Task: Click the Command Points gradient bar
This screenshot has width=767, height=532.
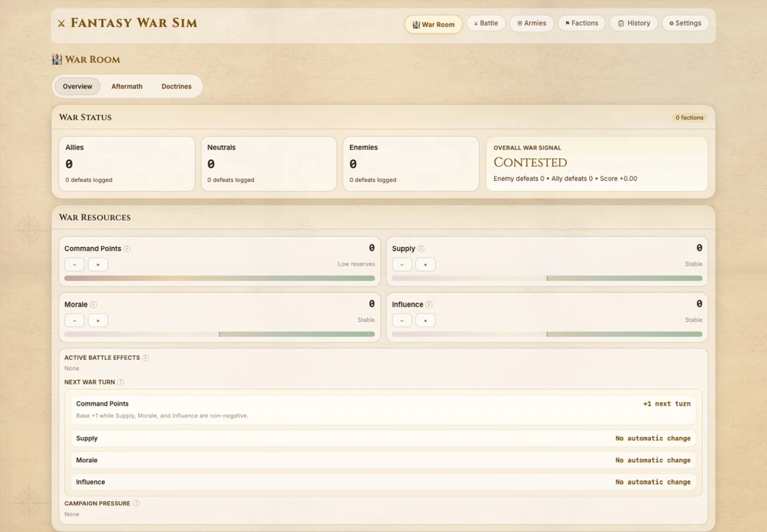Action: [x=219, y=278]
